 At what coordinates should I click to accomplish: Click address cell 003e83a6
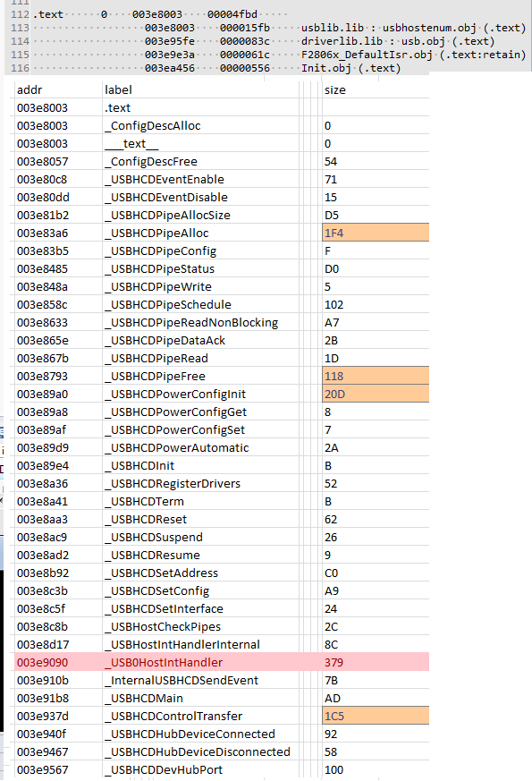pos(58,233)
